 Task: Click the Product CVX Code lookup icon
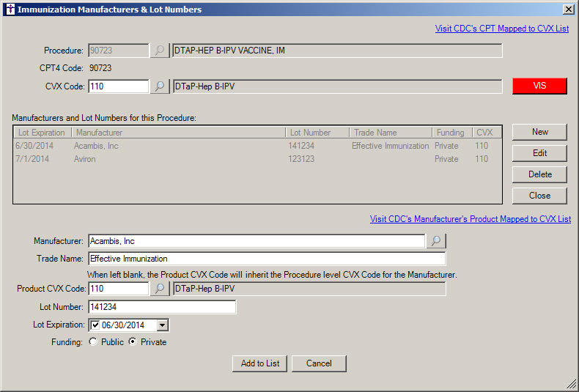(159, 289)
